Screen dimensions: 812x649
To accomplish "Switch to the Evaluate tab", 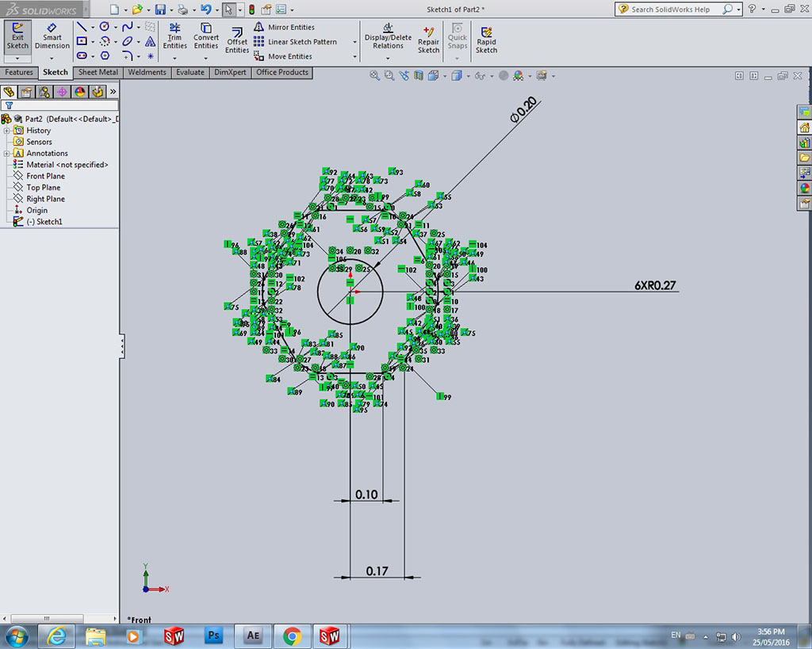I will (190, 72).
